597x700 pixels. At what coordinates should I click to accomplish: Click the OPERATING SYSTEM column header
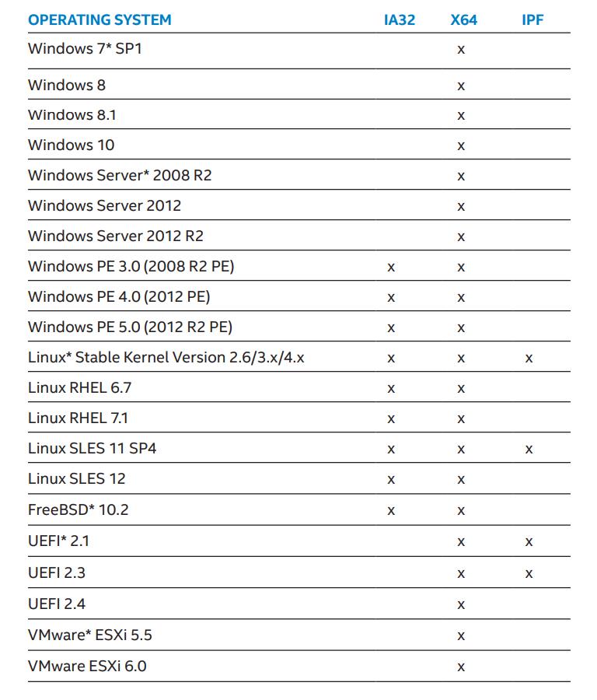tap(99, 19)
